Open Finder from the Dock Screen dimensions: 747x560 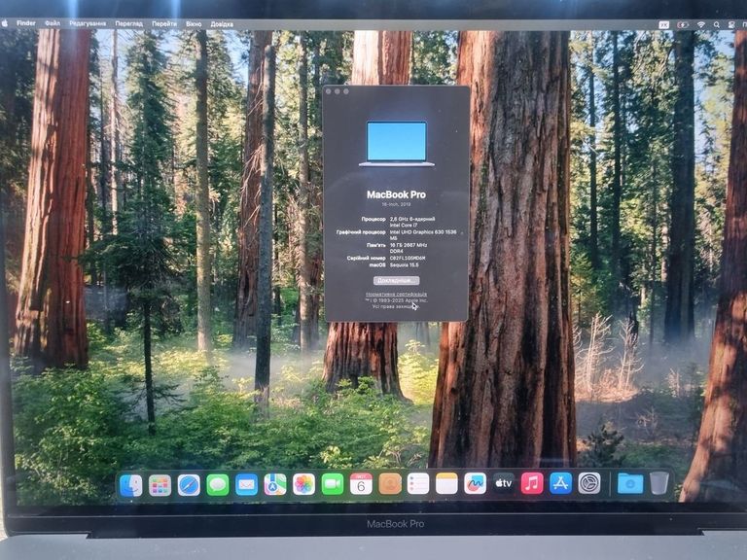(130, 485)
